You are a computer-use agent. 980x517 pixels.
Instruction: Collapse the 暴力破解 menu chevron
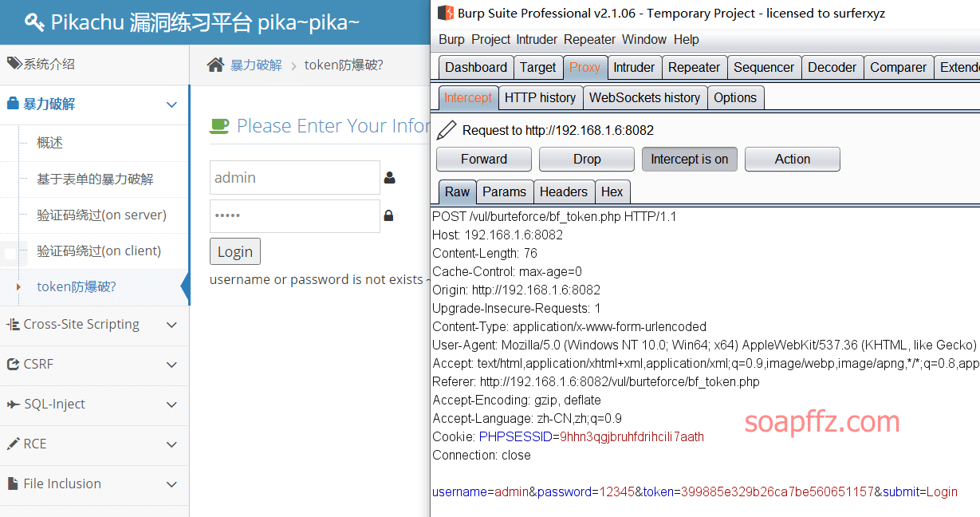click(x=171, y=105)
